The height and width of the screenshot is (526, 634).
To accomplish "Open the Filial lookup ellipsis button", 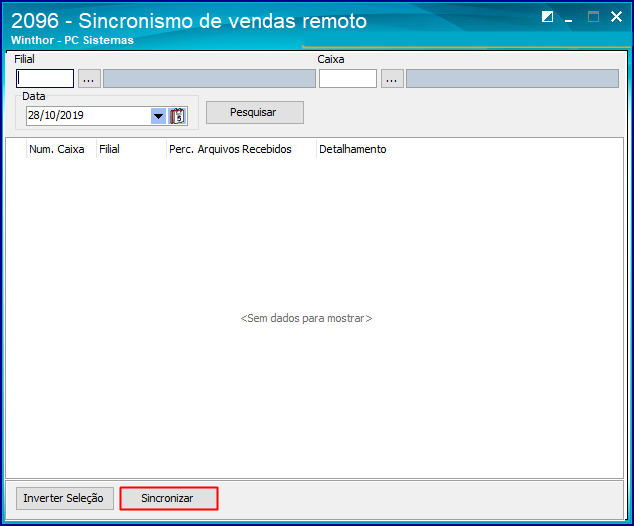I will 89,78.
